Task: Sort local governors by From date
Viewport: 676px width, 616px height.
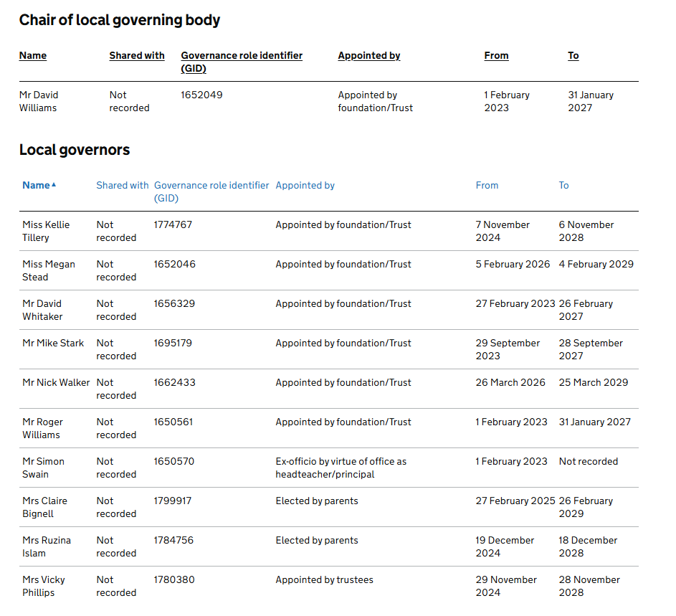Action: point(487,186)
